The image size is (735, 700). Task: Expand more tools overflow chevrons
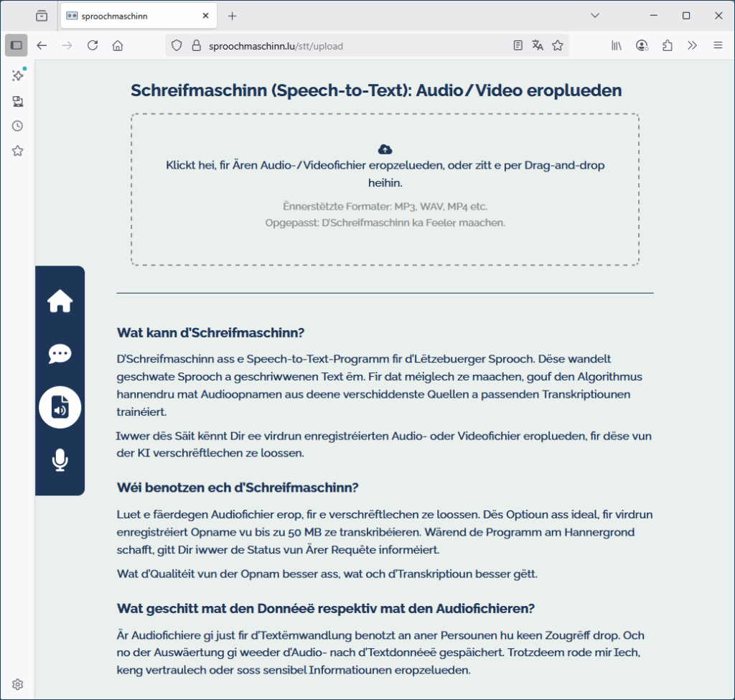(692, 45)
